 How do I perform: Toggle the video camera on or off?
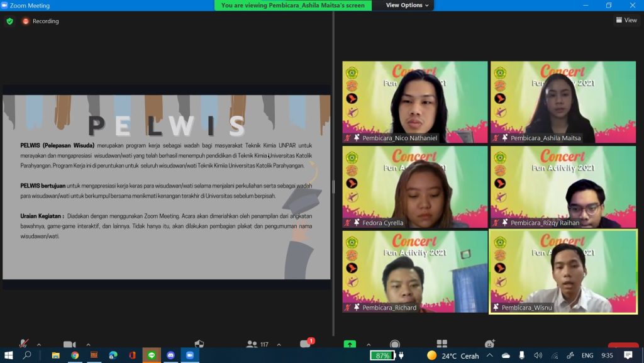pyautogui.click(x=69, y=344)
